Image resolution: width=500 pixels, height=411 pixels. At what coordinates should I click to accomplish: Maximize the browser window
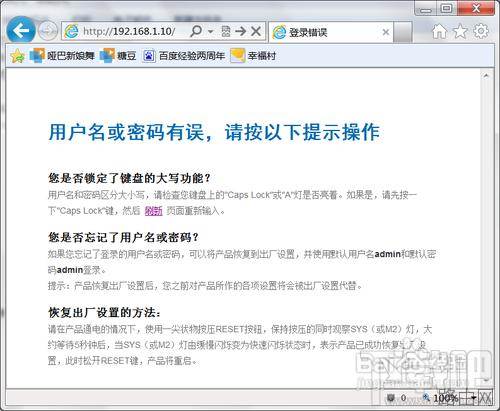pyautogui.click(x=447, y=8)
